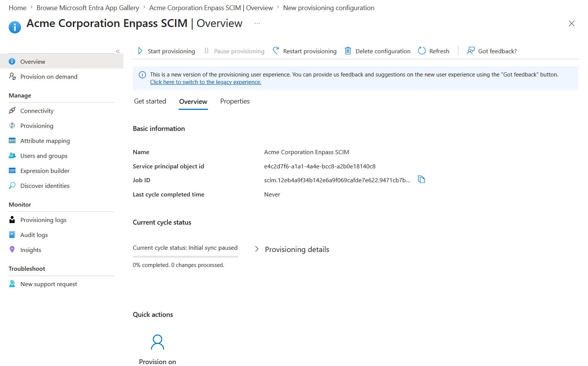The height and width of the screenshot is (366, 588).
Task: Click the Insights lightbulb icon
Action: (x=12, y=250)
